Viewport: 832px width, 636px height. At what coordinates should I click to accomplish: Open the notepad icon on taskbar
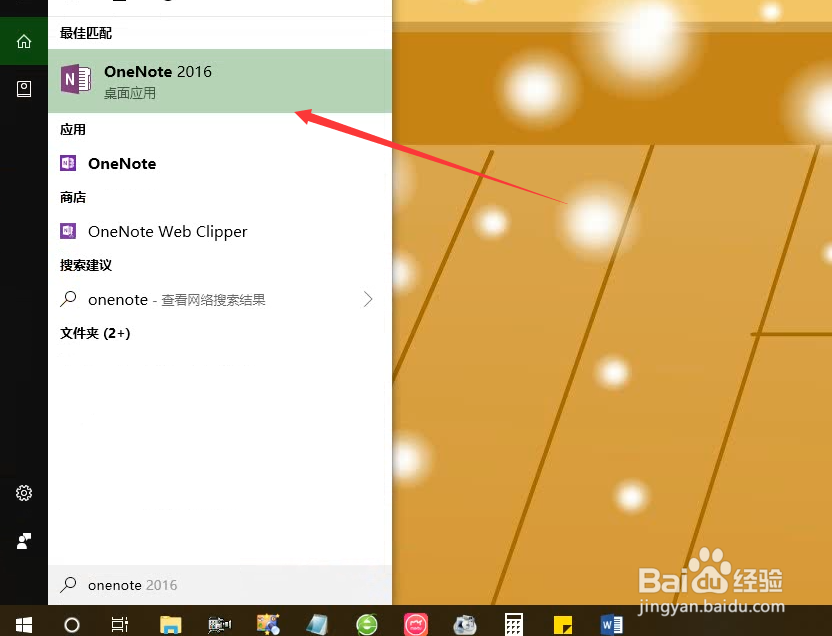pyautogui.click(x=317, y=625)
